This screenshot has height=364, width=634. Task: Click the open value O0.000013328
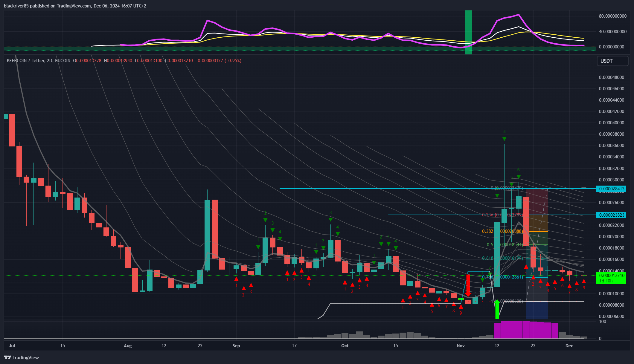(x=87, y=61)
